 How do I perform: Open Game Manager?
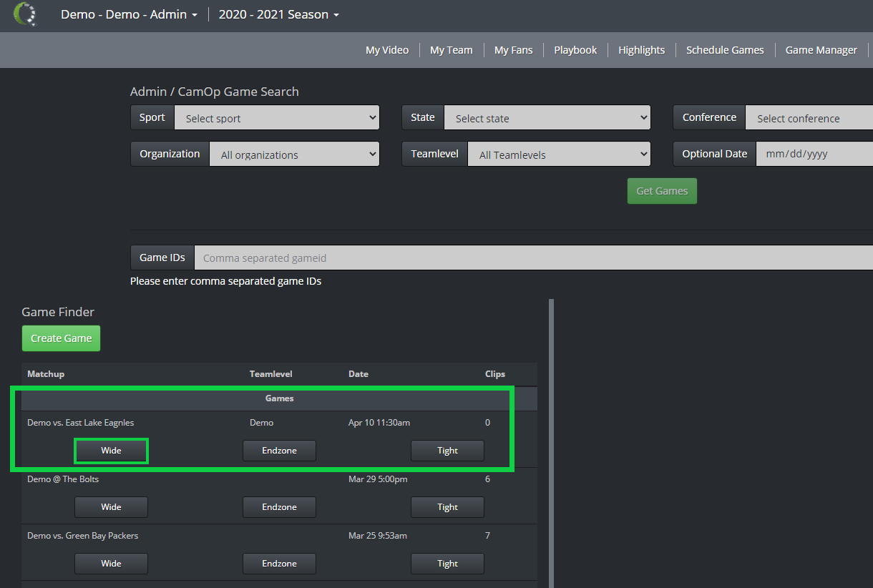[821, 50]
